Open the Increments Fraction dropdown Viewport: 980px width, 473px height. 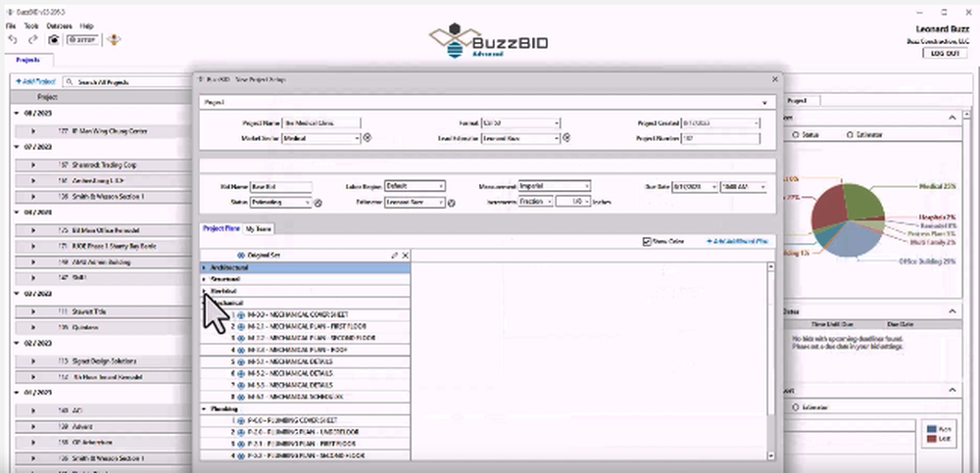549,202
